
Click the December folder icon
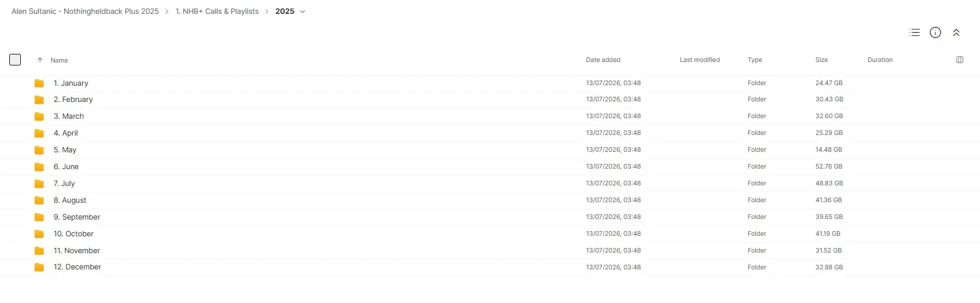click(x=39, y=267)
